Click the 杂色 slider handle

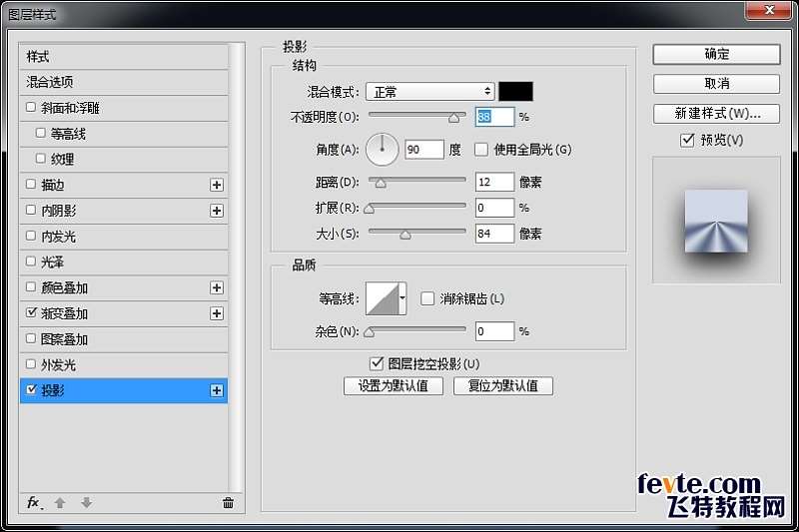coord(370,332)
